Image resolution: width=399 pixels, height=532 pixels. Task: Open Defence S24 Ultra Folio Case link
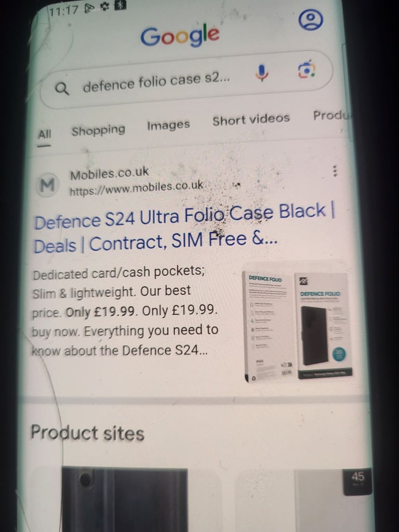pyautogui.click(x=184, y=229)
